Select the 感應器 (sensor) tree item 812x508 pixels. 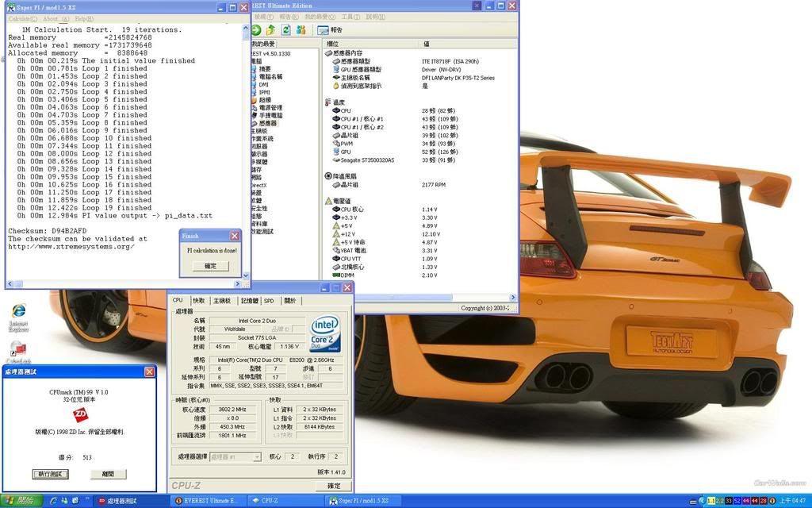tap(268, 123)
